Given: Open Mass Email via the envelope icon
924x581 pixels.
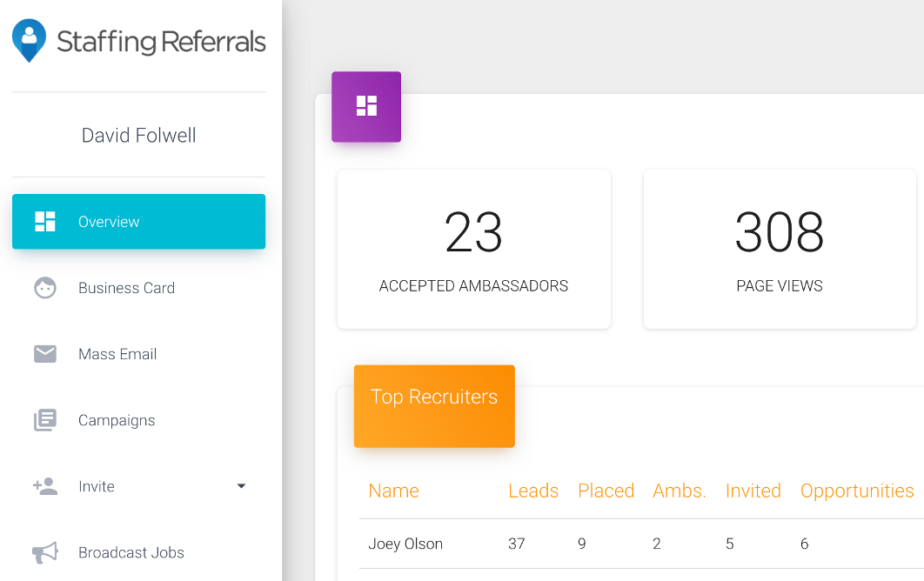Looking at the screenshot, I should pos(44,354).
